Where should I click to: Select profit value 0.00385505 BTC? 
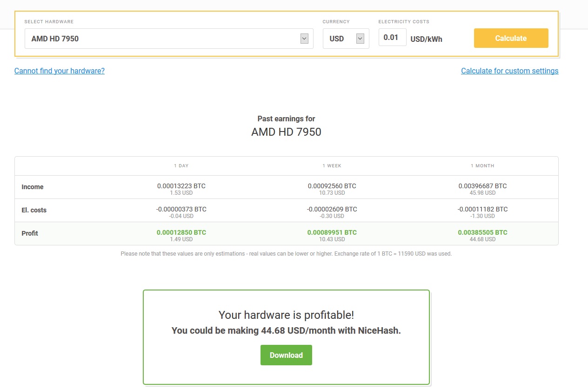482,232
